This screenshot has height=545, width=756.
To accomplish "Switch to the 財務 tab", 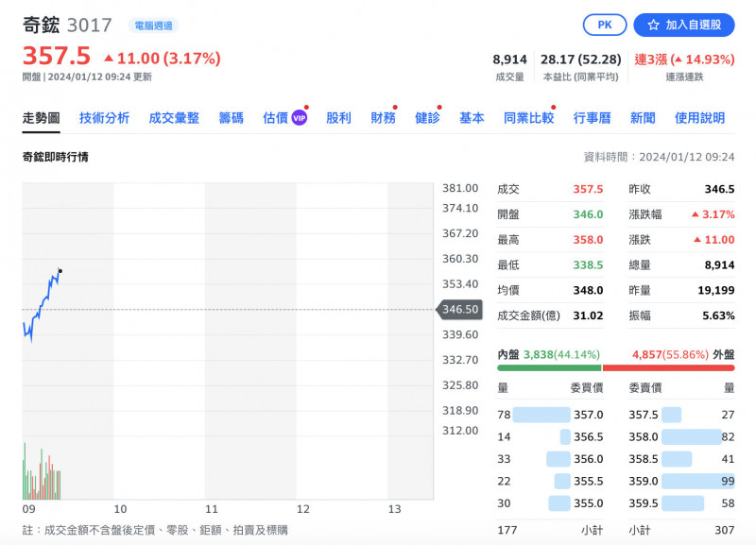I will 383,118.
